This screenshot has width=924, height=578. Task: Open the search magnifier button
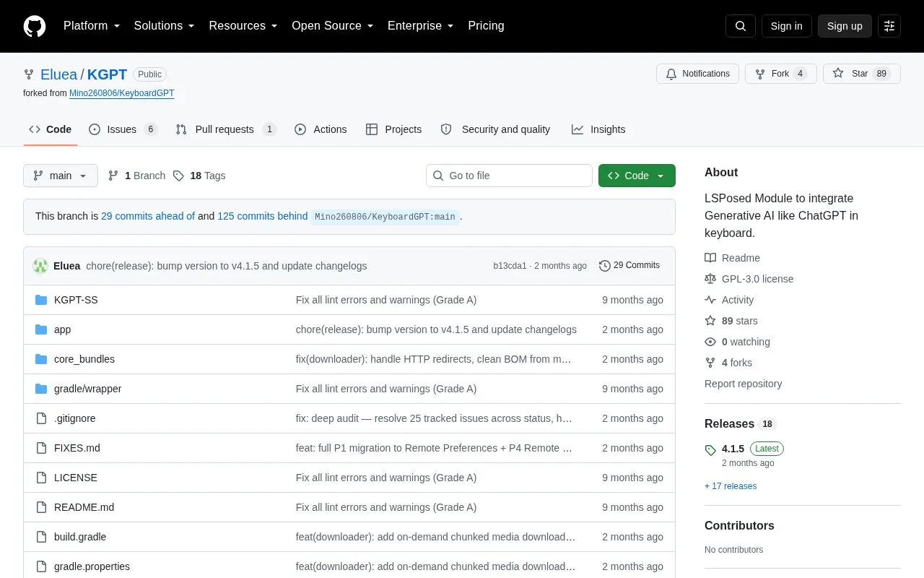click(x=741, y=26)
